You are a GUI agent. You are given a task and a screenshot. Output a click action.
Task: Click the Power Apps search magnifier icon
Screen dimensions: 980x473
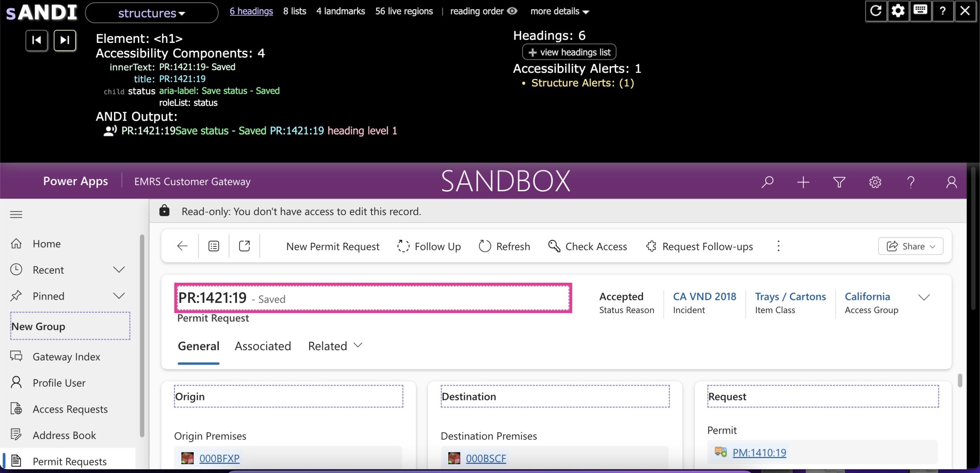767,182
